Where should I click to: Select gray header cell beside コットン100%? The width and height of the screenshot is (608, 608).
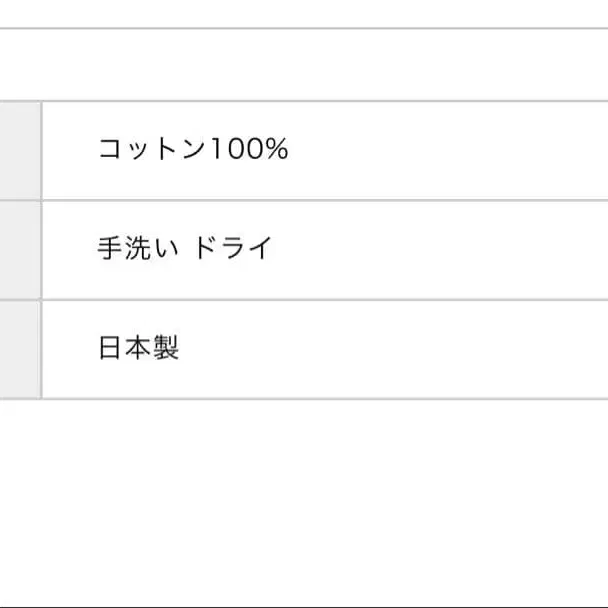[19, 150]
